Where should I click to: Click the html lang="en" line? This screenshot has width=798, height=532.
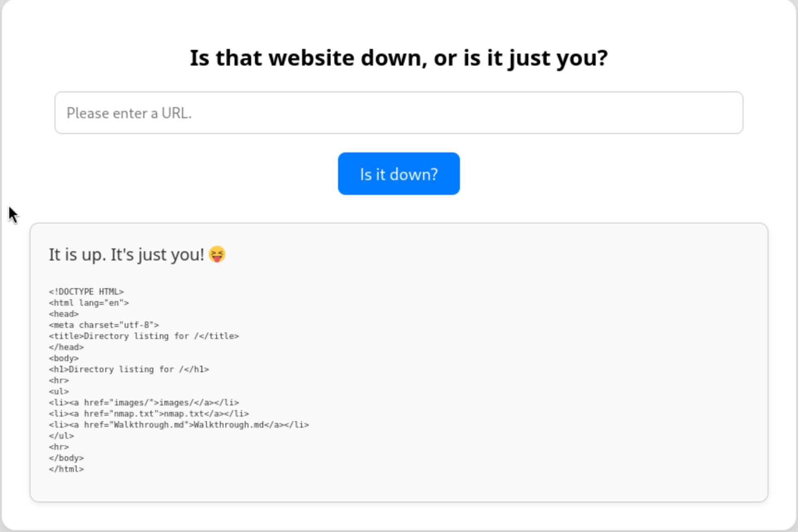89,303
